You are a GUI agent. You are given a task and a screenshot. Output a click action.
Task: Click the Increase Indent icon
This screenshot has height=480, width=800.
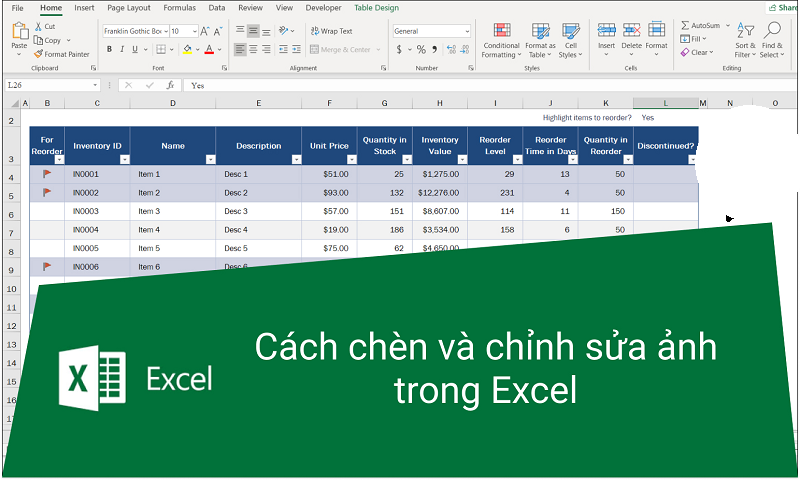[x=296, y=49]
